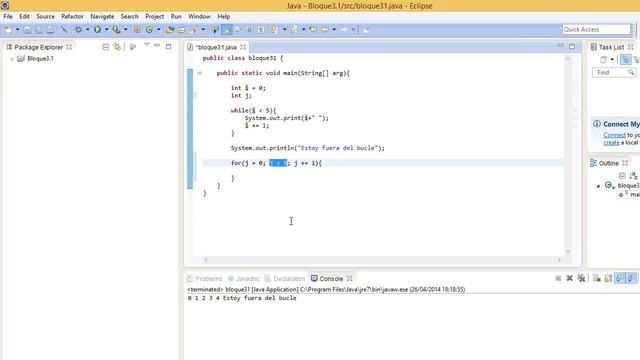Toggle Link with Editor in Package Explorer
The width and height of the screenshot is (640, 360).
(x=118, y=47)
